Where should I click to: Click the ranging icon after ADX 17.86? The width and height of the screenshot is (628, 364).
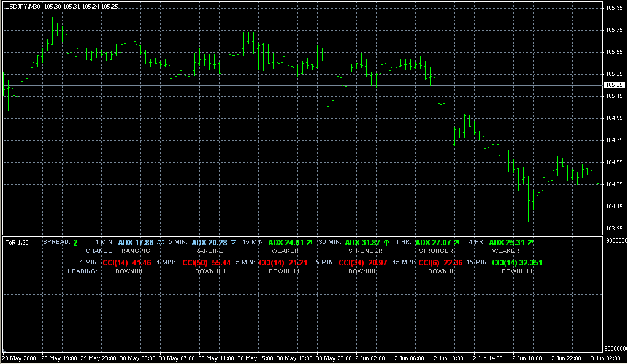coord(160,243)
